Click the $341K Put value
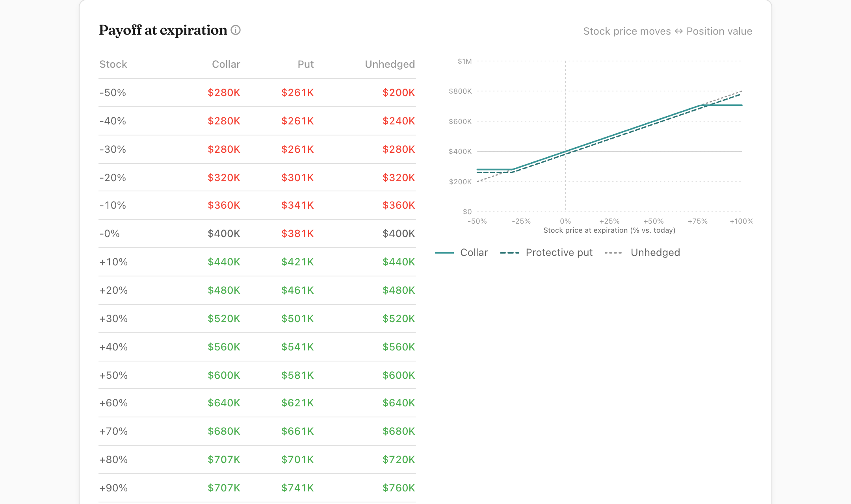 (297, 205)
